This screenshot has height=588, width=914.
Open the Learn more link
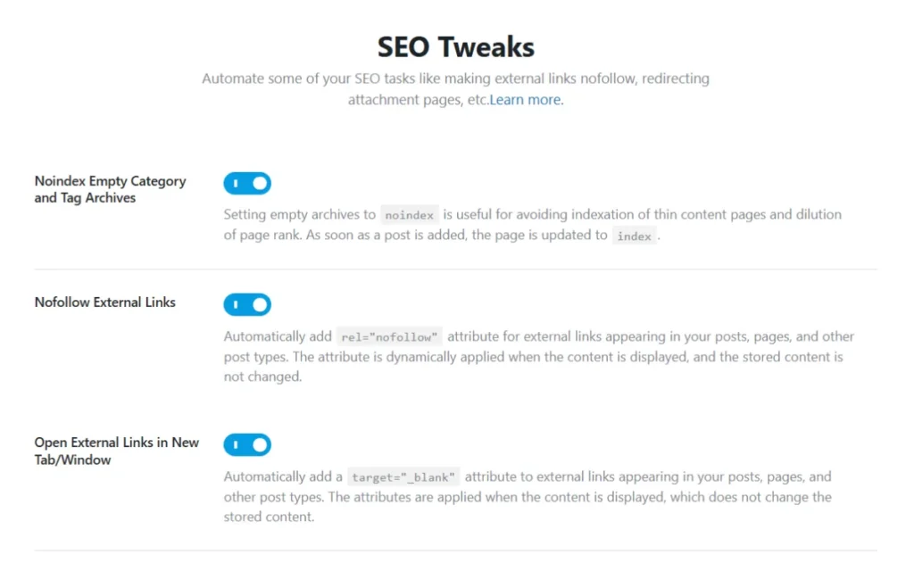(x=527, y=100)
